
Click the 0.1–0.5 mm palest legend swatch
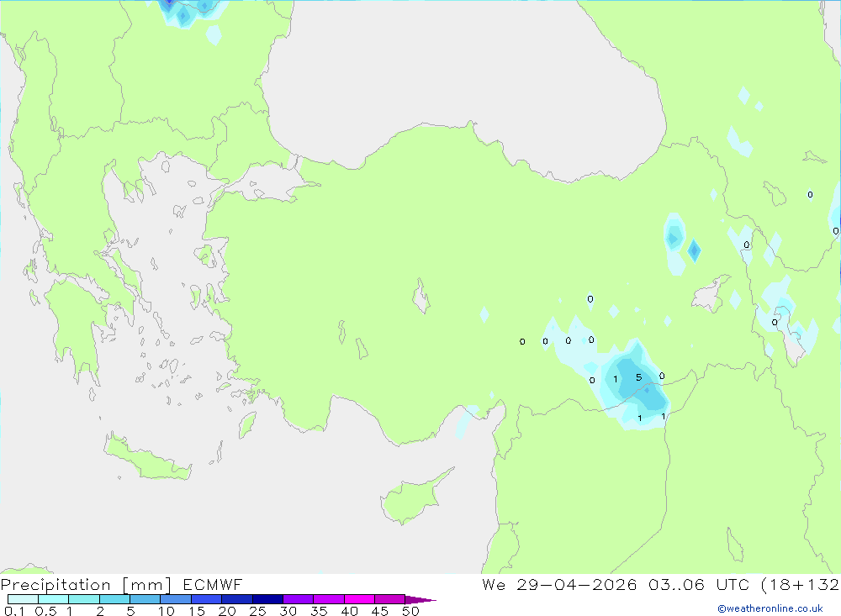[23, 599]
